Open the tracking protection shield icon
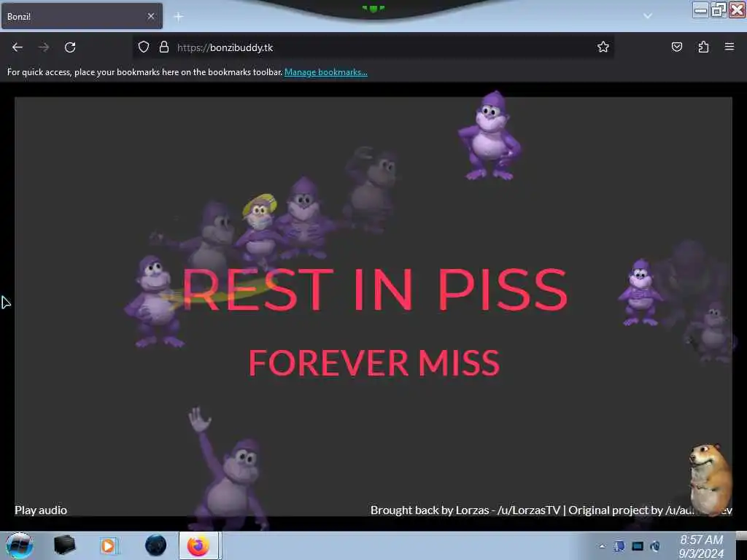 144,47
